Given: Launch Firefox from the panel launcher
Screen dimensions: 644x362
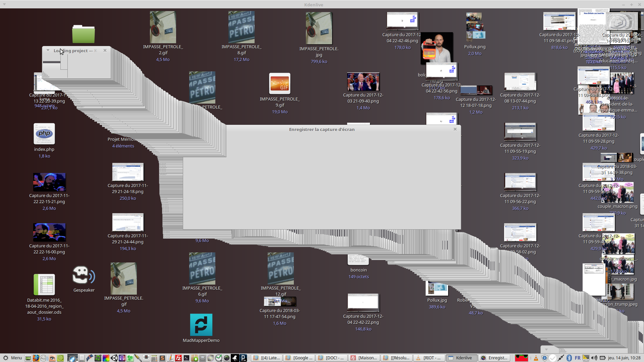Looking at the screenshot, I should point(36,358).
